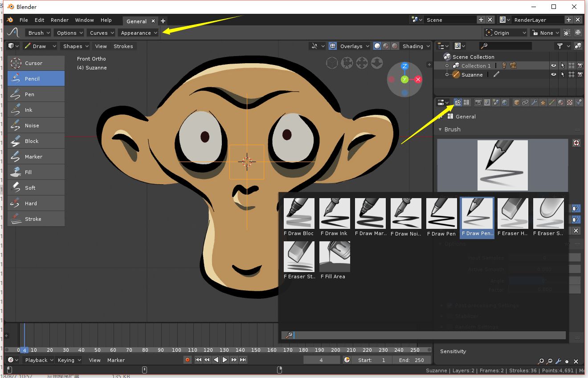Open the Keying popover in the timeline

[69, 360]
